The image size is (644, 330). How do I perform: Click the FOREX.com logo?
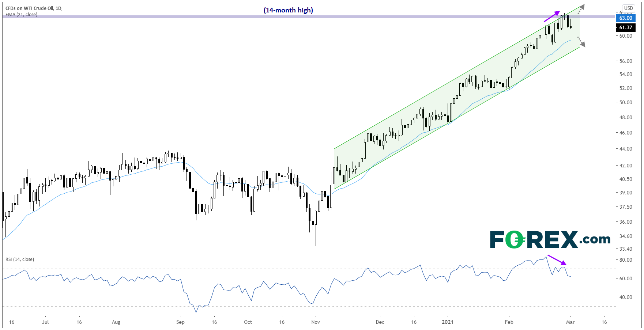[550, 240]
